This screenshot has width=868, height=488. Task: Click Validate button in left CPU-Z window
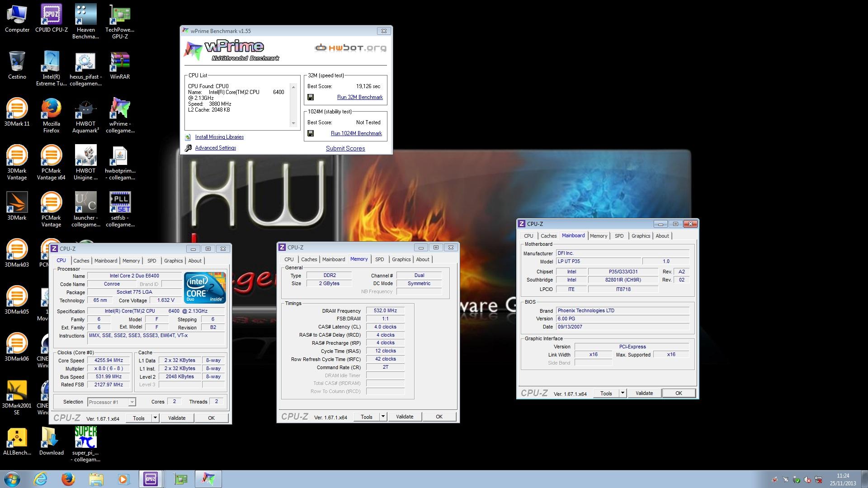177,418
